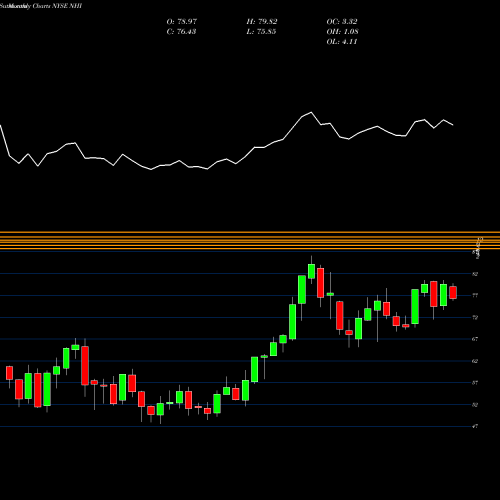Screen dimensions: 500x500
Task: Click the 'OH: 1.08' value
Action: 342,32
